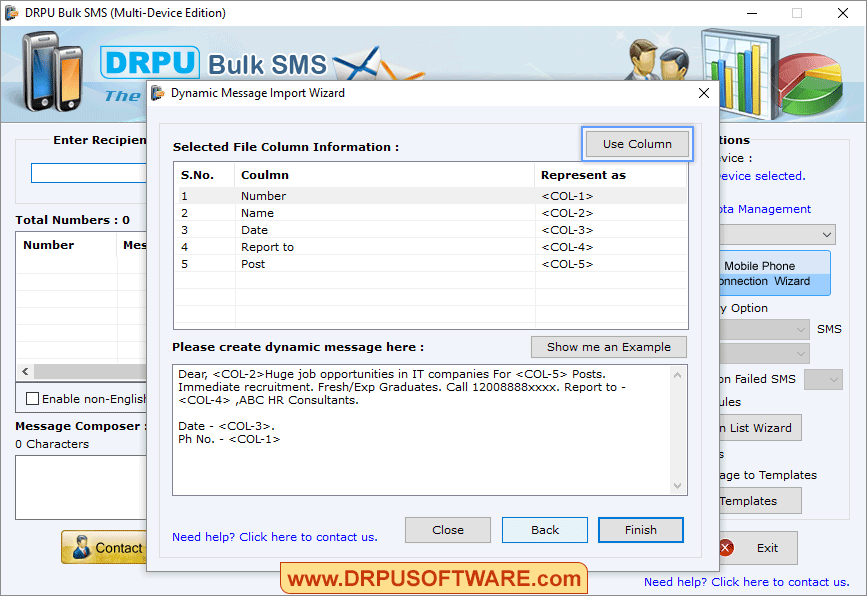This screenshot has height=596, width=867.
Task: Click the Back button in wizard
Action: (545, 530)
